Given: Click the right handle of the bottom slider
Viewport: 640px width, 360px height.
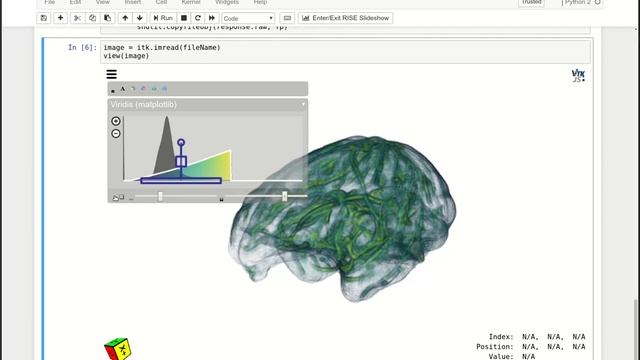Looking at the screenshot, I should click(285, 197).
